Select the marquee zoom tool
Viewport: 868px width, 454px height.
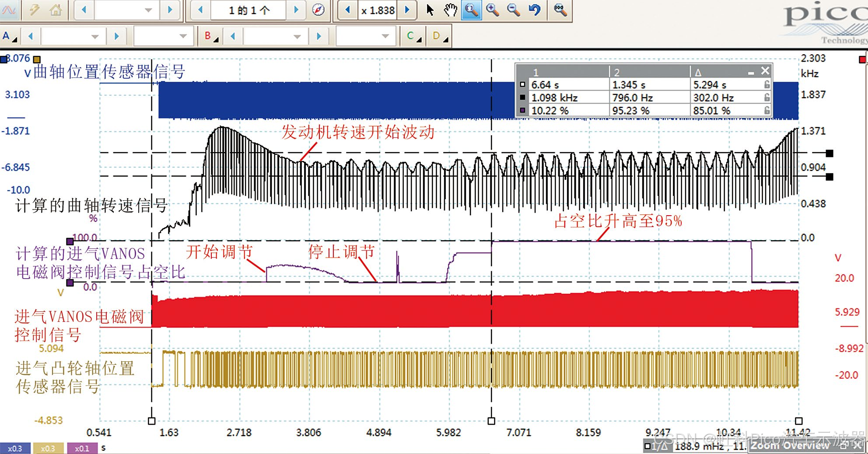pos(471,10)
